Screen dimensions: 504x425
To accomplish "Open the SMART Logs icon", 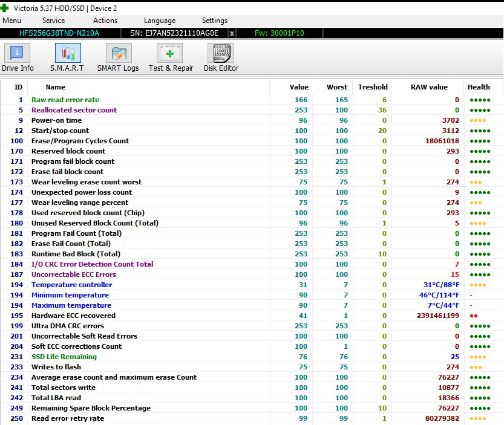I will [119, 53].
